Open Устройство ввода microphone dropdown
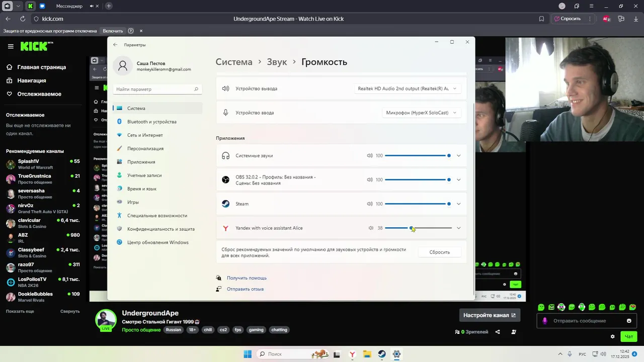Viewport: 644px width, 362px height. pos(422,113)
